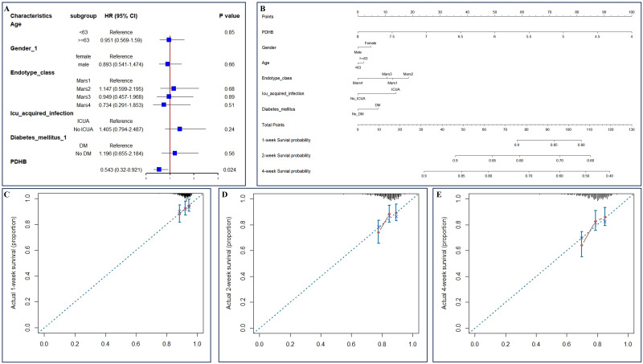Click the panel letter "B" above the nomogram
Viewport: 643px width, 364px height.
pyautogui.click(x=263, y=7)
